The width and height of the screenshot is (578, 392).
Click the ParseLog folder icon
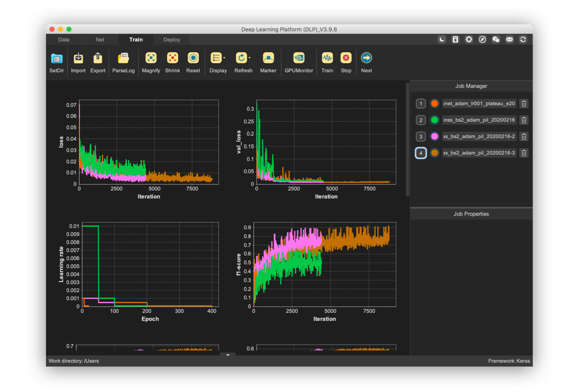123,58
